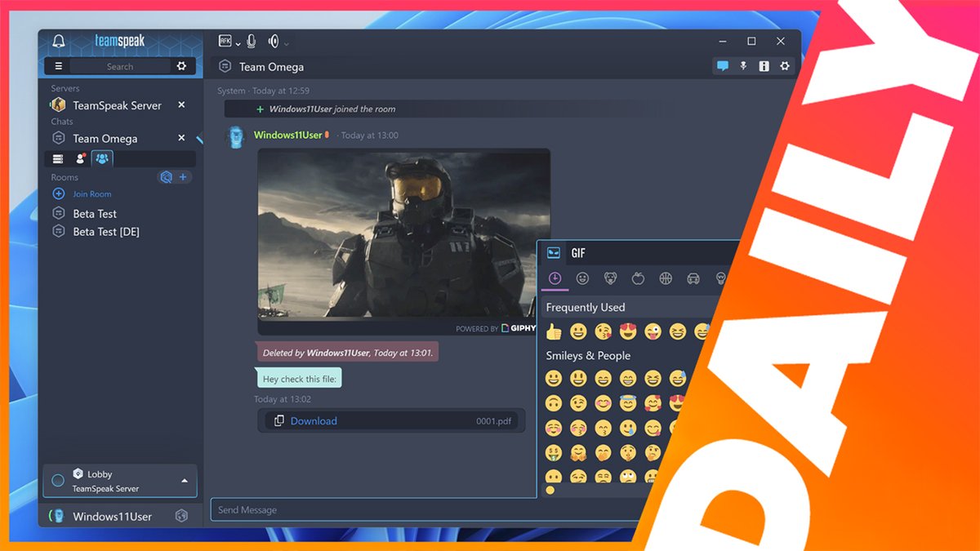Mute the microphone in top toolbar
This screenshot has width=980, height=551.
[x=252, y=41]
